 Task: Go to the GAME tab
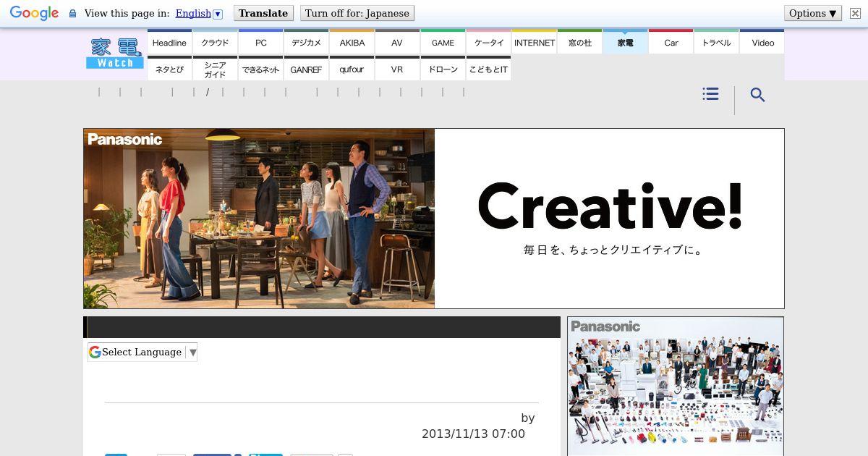(x=443, y=43)
